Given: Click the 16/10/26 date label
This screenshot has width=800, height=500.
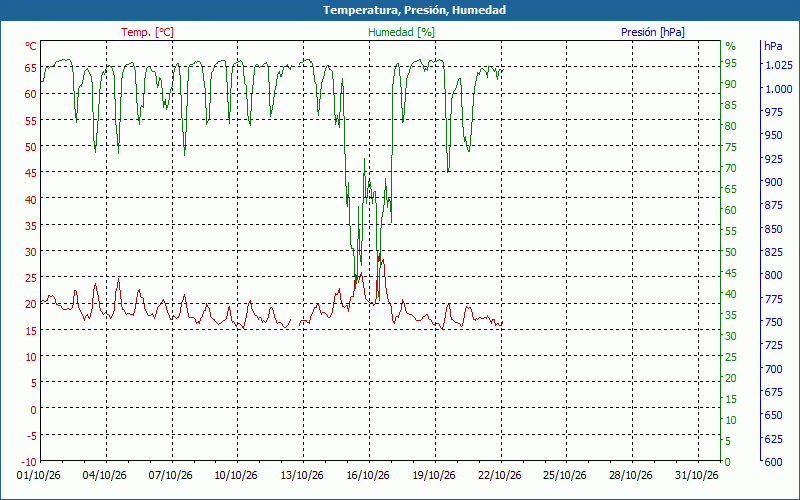Looking at the screenshot, I should (367, 475).
